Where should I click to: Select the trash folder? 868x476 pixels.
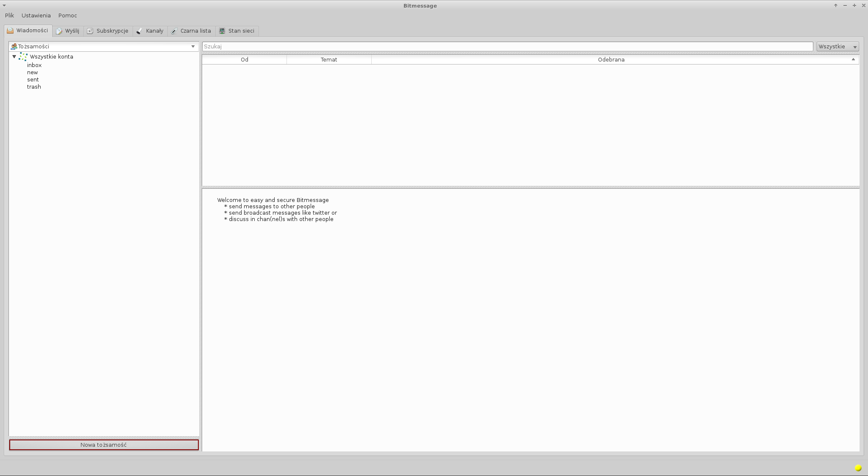(34, 87)
